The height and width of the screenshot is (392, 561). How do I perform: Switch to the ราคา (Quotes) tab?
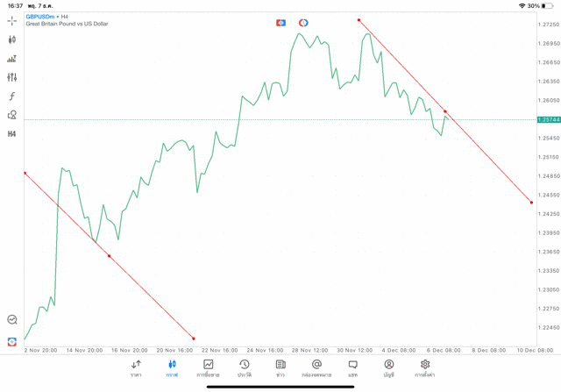136,367
